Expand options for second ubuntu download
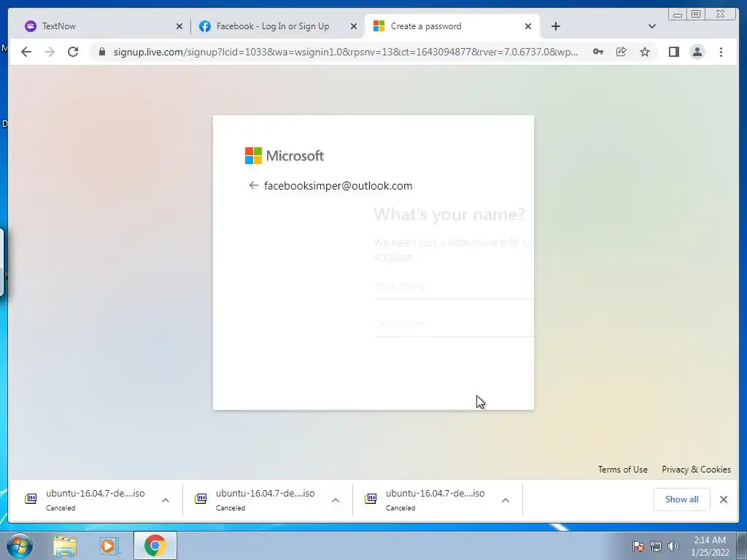Viewport: 747px width, 560px height. 336,500
